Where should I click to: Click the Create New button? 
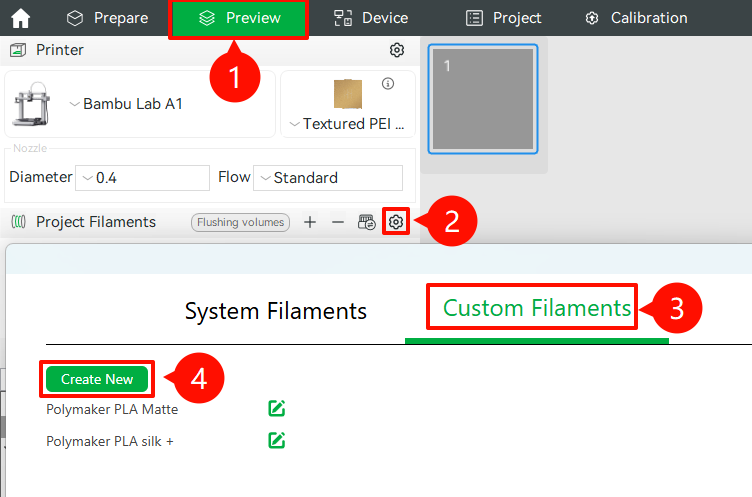(x=97, y=379)
